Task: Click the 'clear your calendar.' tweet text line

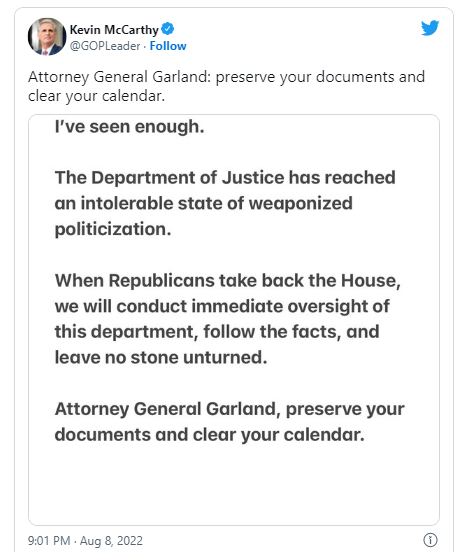Action: click(96, 96)
